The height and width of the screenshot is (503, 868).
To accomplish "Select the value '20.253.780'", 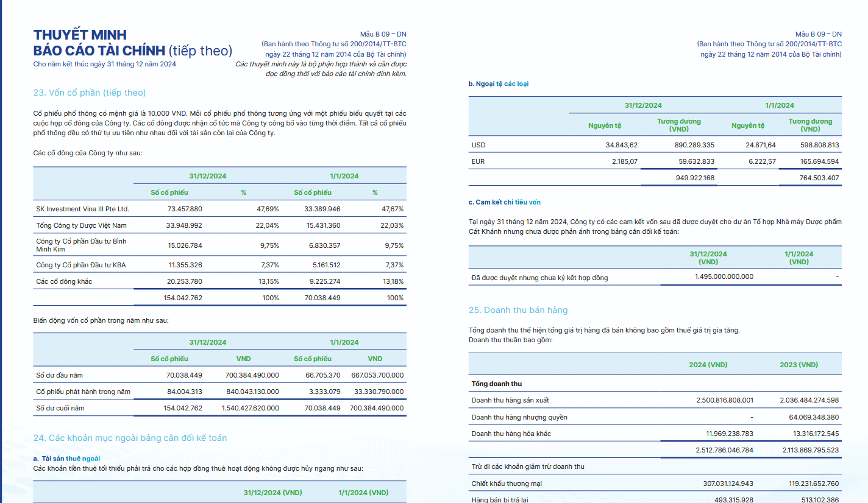I will (185, 281).
